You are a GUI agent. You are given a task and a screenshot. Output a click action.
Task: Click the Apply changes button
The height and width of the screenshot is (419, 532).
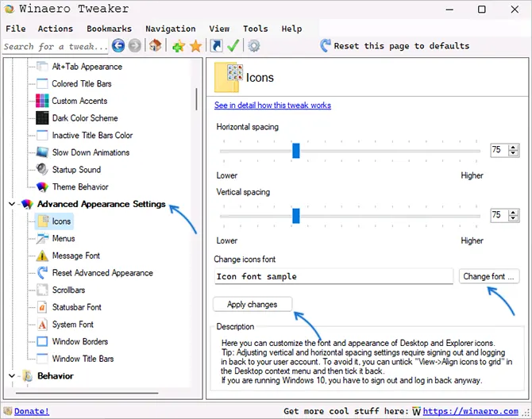[252, 305]
